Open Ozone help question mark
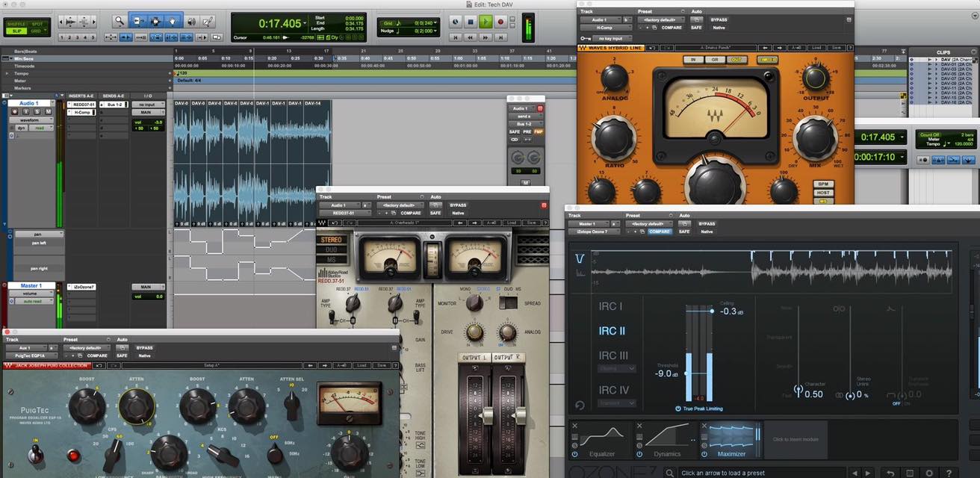The height and width of the screenshot is (478, 980). click(x=949, y=473)
